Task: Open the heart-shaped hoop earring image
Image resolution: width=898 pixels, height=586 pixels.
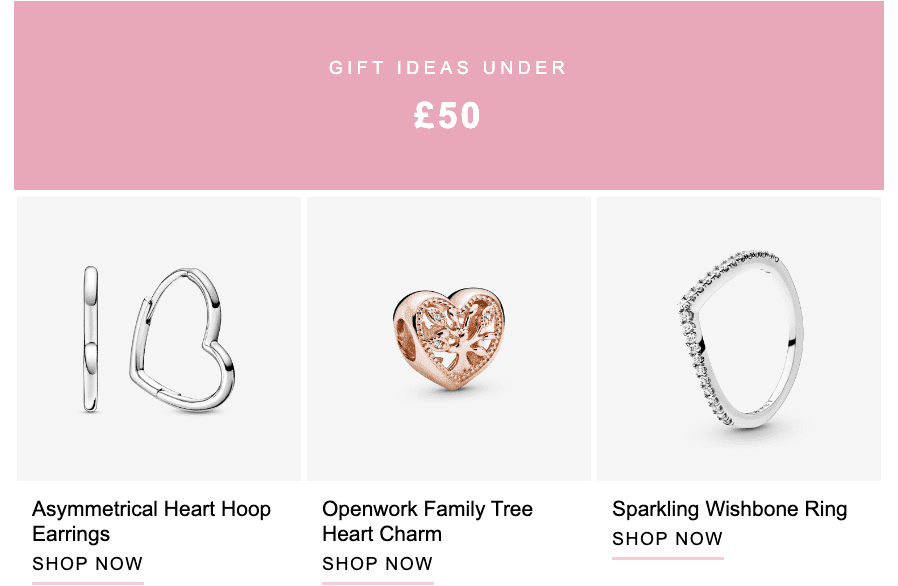Action: 182,339
